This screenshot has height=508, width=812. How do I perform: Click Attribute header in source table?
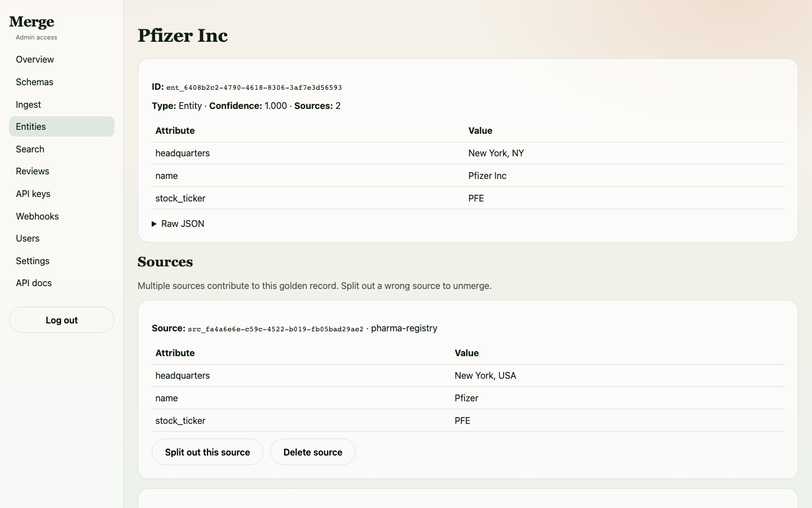175,353
